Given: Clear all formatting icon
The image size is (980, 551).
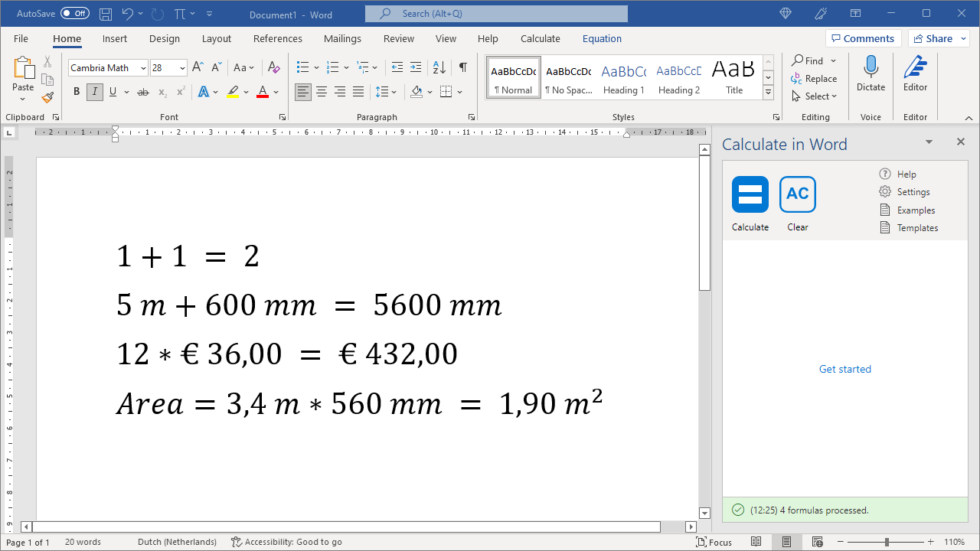Looking at the screenshot, I should tap(273, 67).
